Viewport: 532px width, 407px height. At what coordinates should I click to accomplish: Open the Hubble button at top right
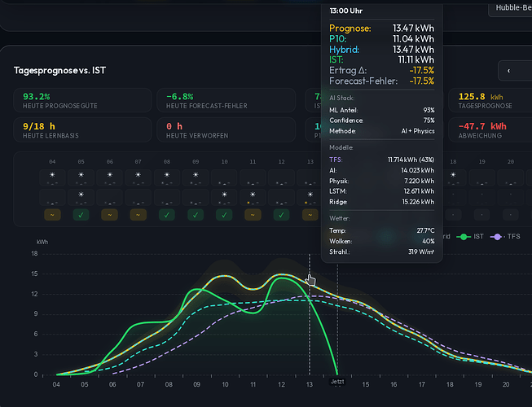point(510,8)
